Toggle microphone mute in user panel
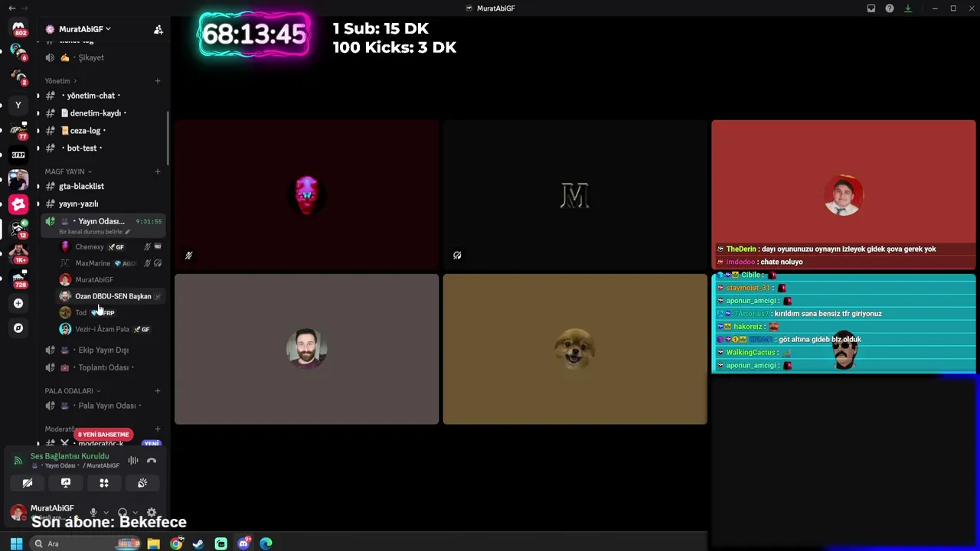Image resolution: width=980 pixels, height=551 pixels. 93,513
